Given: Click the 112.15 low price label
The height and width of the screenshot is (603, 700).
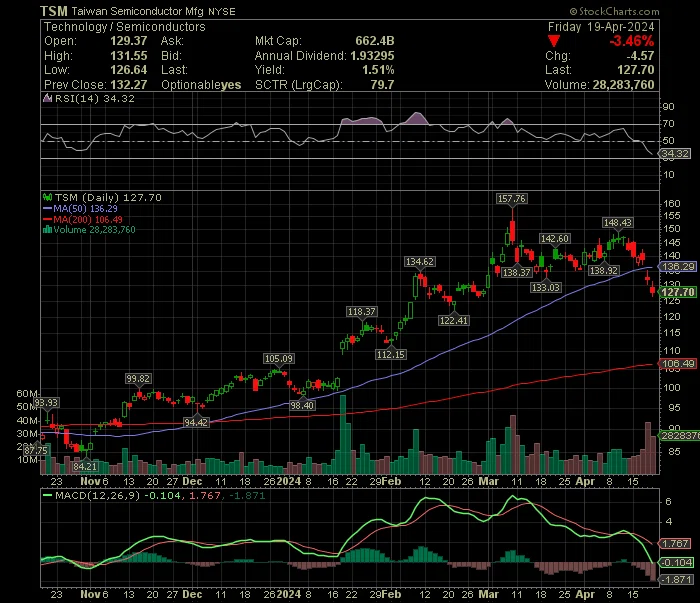Looking at the screenshot, I should click(391, 354).
